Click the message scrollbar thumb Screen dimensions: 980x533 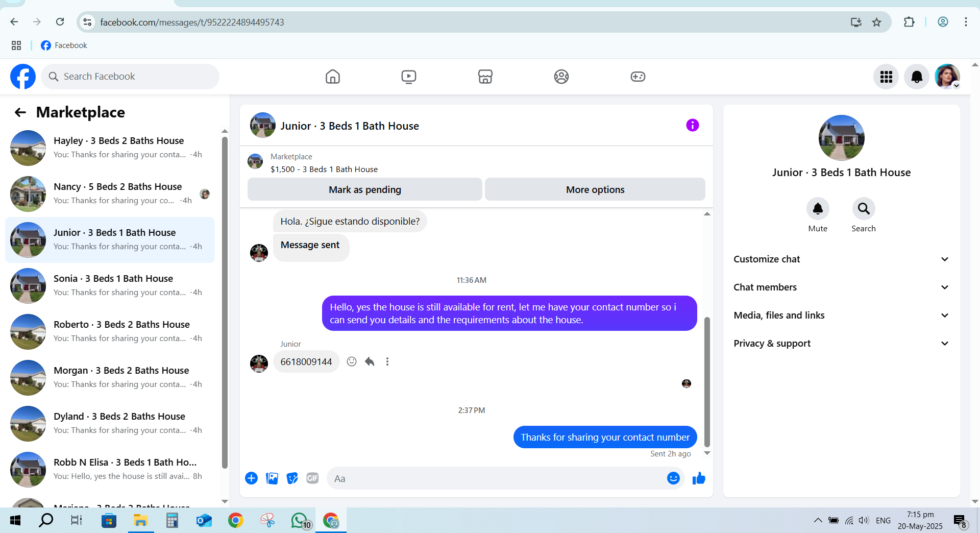tap(707, 382)
